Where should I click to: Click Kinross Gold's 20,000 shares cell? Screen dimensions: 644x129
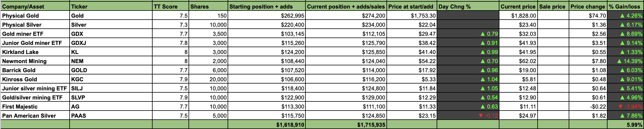click(208, 79)
